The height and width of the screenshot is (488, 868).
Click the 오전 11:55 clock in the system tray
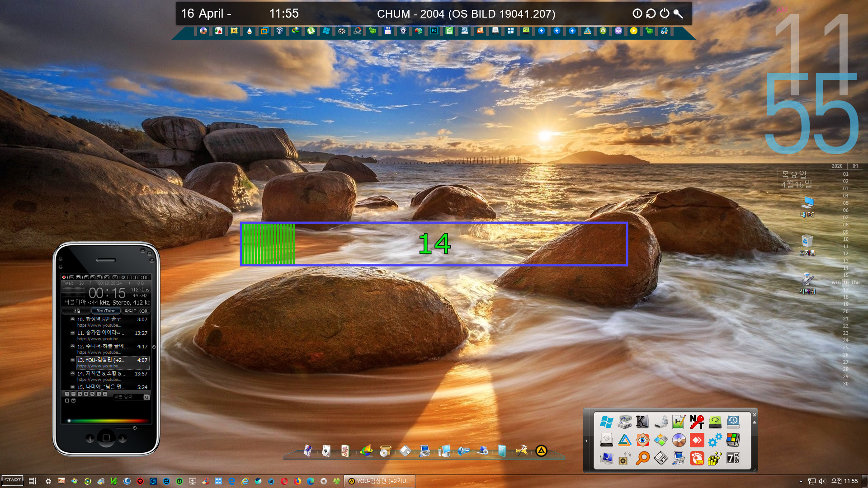click(844, 481)
